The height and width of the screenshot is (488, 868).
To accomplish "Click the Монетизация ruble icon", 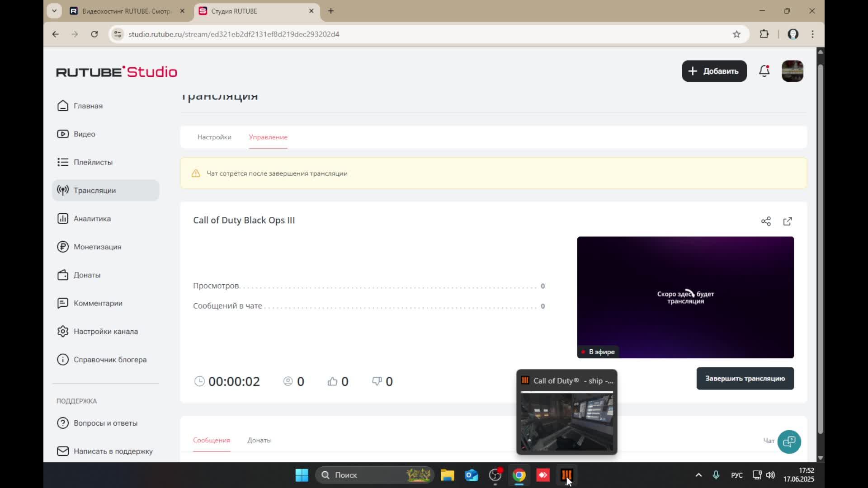I will click(63, 247).
